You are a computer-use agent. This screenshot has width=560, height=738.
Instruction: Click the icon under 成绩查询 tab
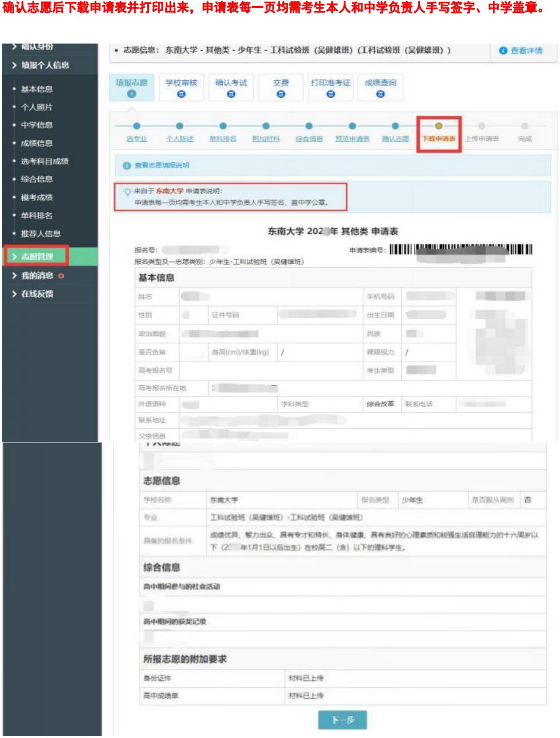[x=380, y=95]
